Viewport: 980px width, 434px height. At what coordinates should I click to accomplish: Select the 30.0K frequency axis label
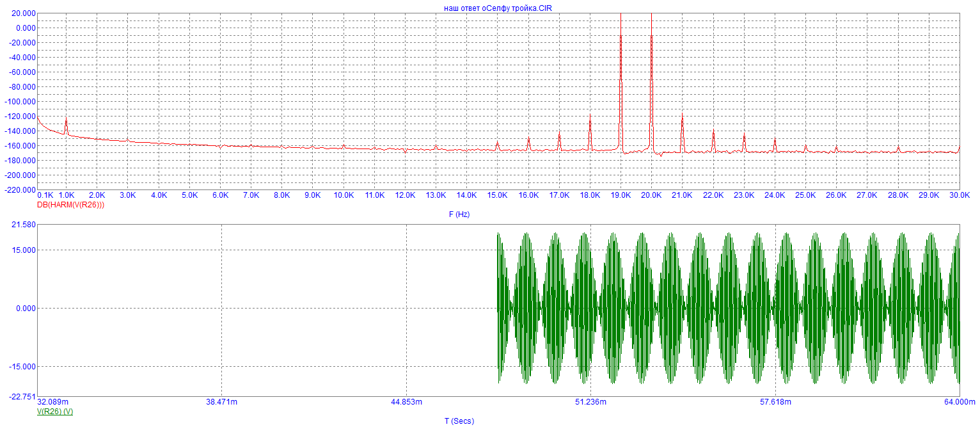(x=960, y=195)
